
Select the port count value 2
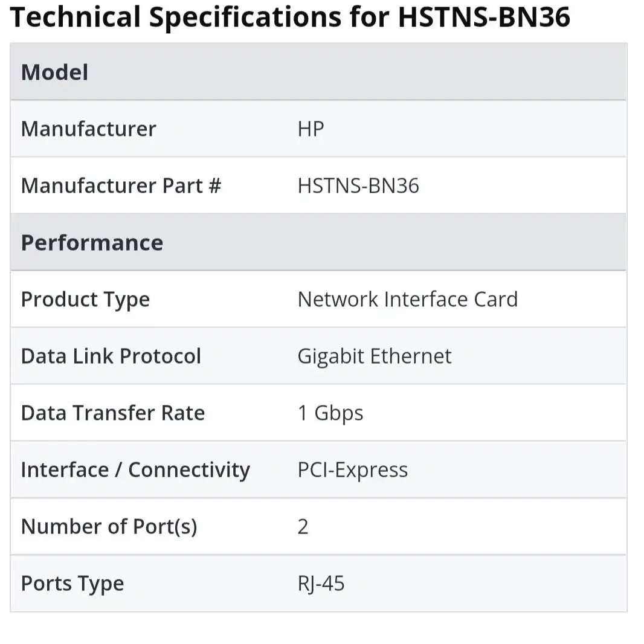coord(303,527)
